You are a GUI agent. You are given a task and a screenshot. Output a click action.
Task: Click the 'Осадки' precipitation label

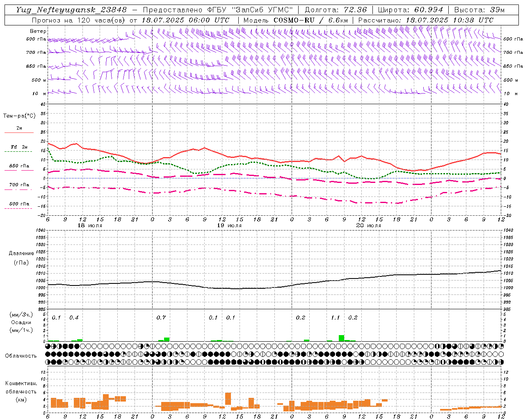(x=21, y=322)
